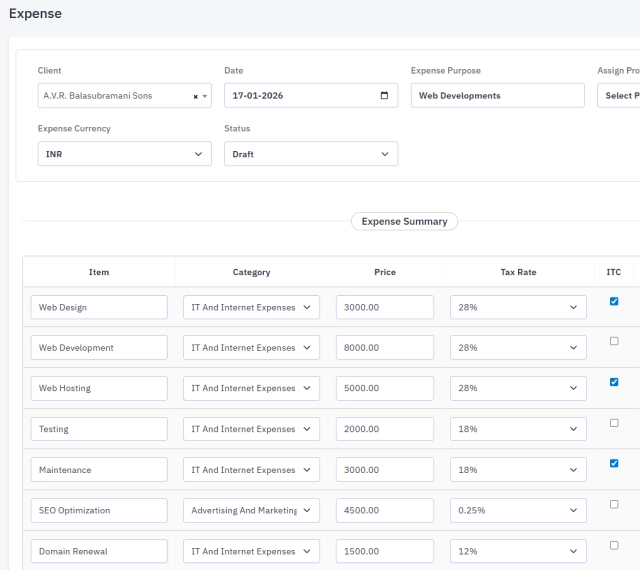Edit the Domain Renewal item field

(99, 551)
